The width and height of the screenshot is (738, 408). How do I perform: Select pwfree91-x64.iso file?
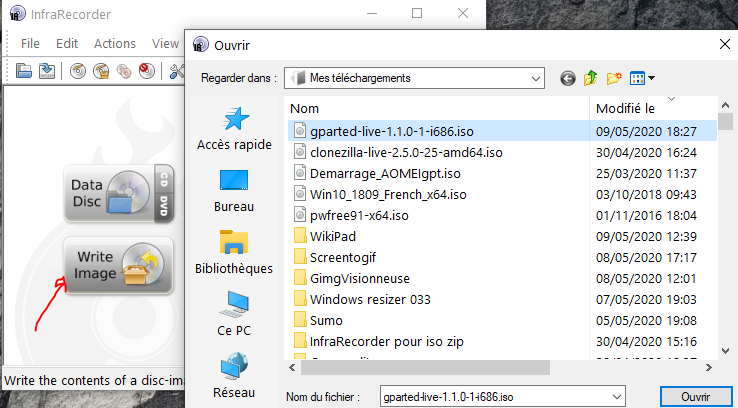359,216
